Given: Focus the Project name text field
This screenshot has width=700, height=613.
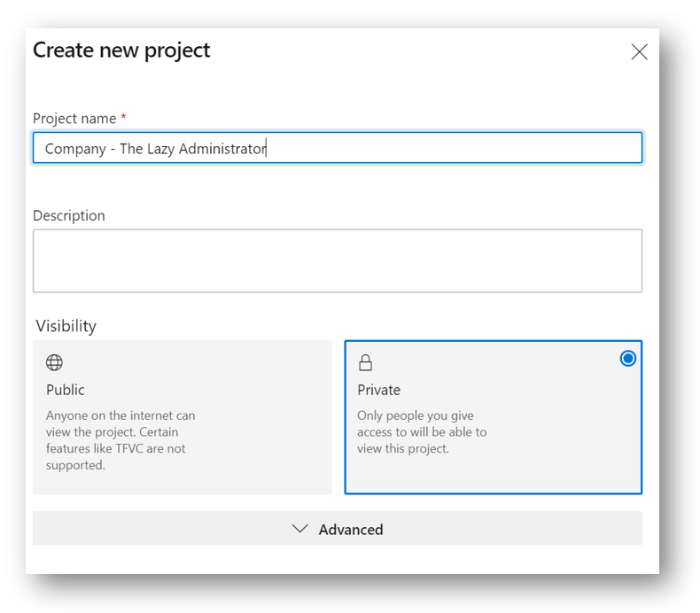Looking at the screenshot, I should coord(338,148).
